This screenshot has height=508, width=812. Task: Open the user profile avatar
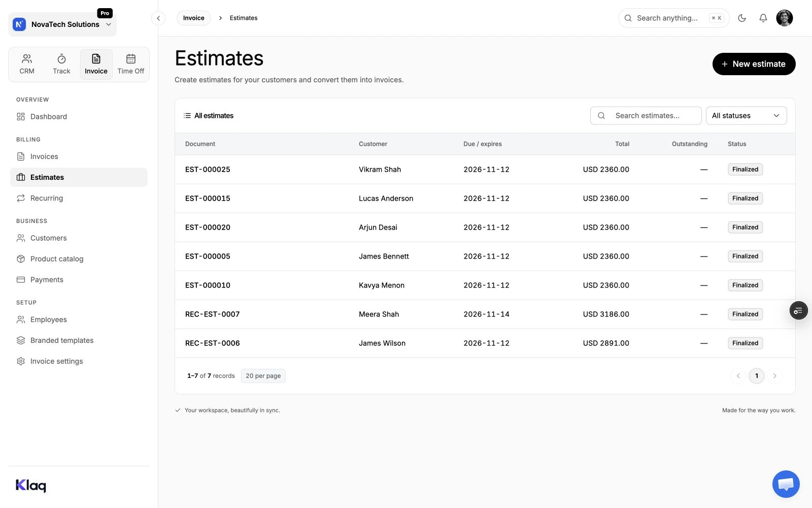pos(785,18)
